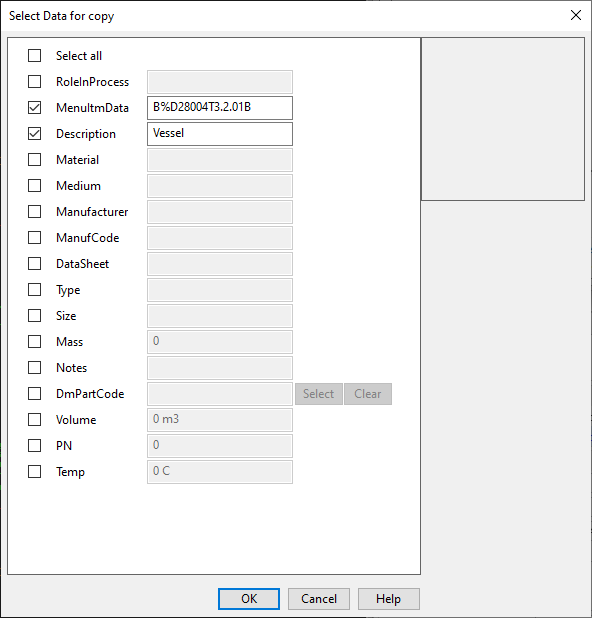Enable the Volume checkbox
Image resolution: width=592 pixels, height=618 pixels.
[34, 420]
